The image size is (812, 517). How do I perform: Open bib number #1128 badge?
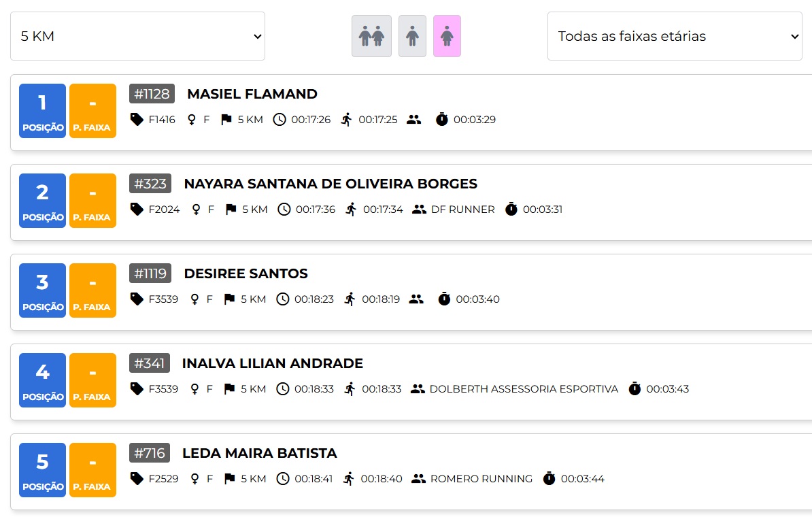click(152, 94)
